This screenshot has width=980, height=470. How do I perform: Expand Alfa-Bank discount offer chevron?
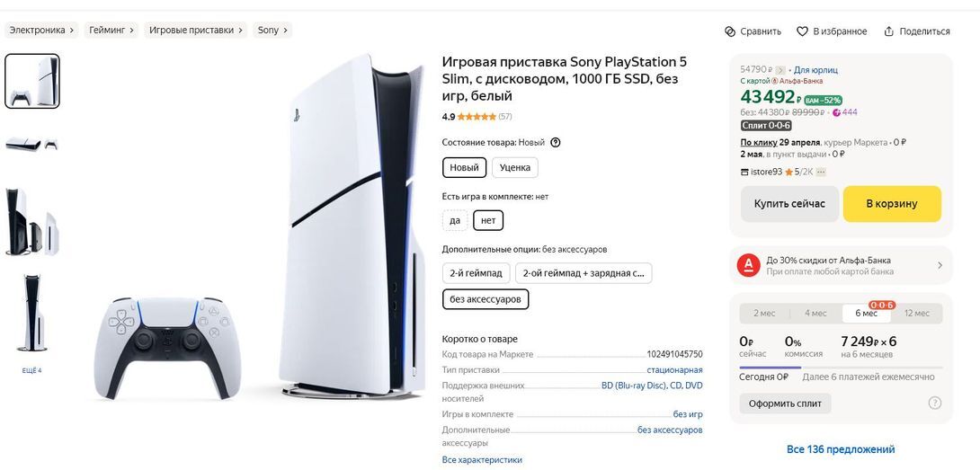pos(940,266)
